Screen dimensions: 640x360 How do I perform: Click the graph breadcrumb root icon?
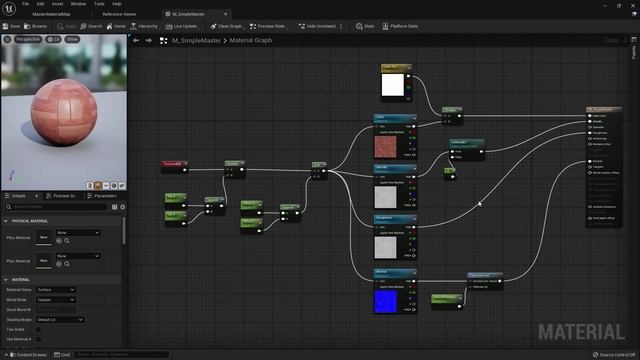(x=164, y=40)
